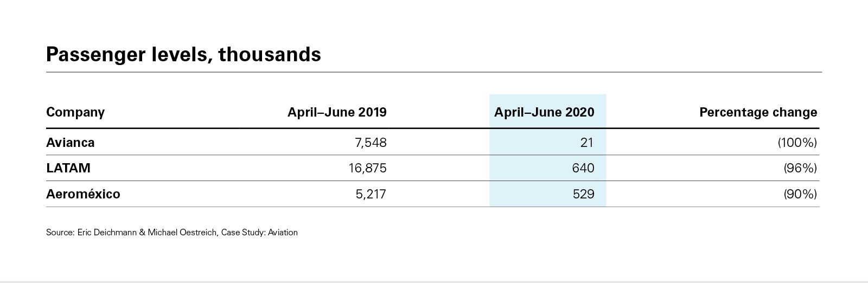
Task: Select the LATAM row label
Action: pos(68,168)
